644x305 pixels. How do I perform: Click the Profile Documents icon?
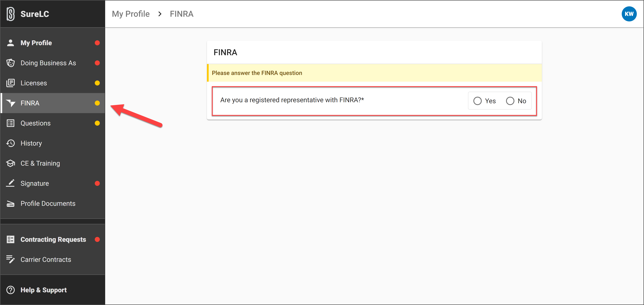(11, 203)
